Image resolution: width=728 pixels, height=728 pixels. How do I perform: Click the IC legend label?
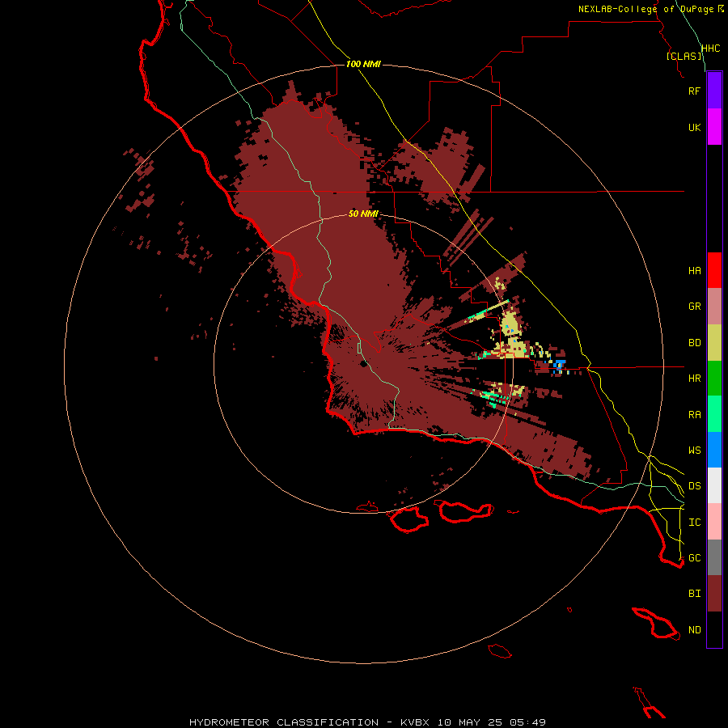(x=694, y=523)
